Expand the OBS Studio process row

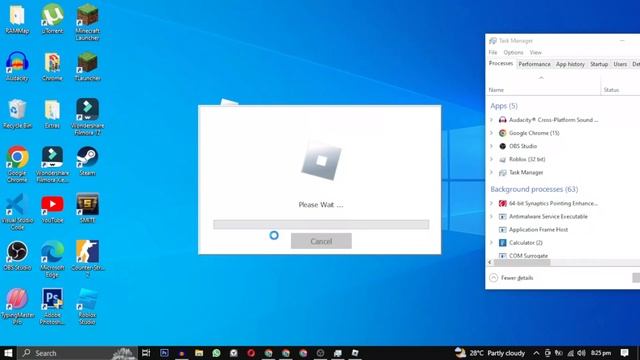click(x=491, y=146)
